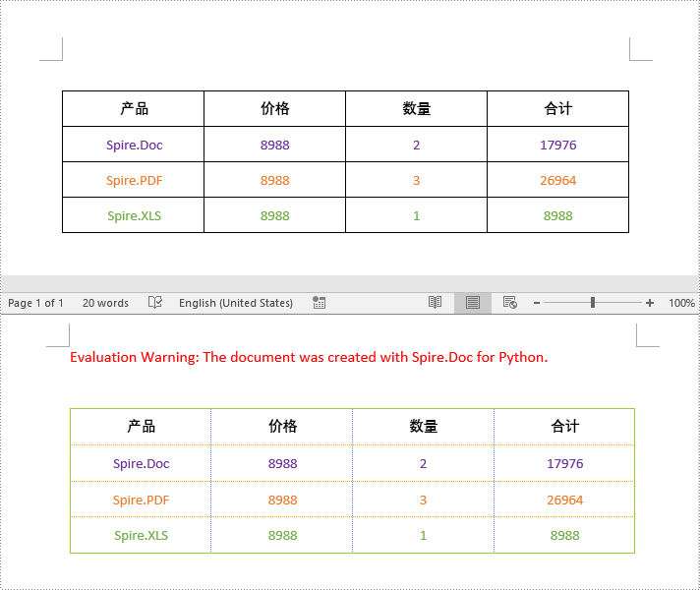The image size is (700, 590).
Task: Click quantity 1 in the black-bordered table
Action: pos(417,215)
